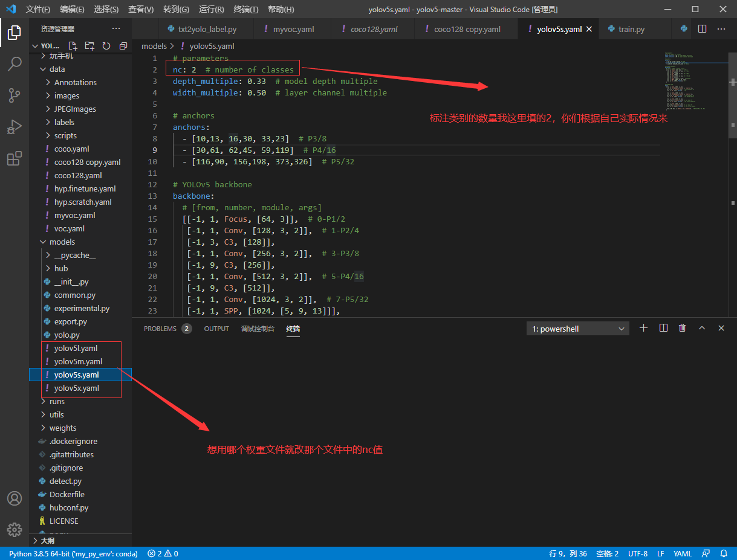The image size is (737, 560).
Task: Switch to the coco128 copy.yaml tab
Action: 467,29
